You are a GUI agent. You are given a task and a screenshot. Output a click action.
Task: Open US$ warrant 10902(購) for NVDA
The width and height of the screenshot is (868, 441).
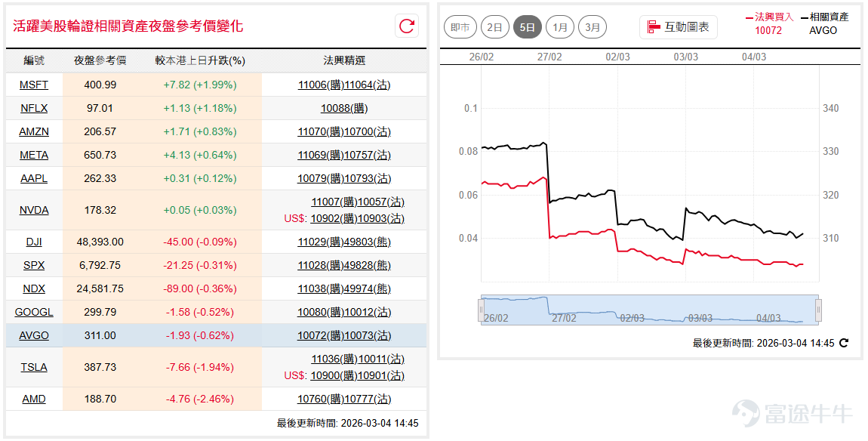pyautogui.click(x=334, y=218)
